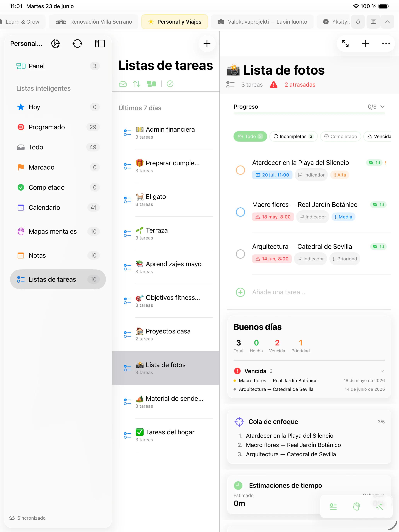
Task: Change overdue date 14 jun, 8:00
Action: 272,259
